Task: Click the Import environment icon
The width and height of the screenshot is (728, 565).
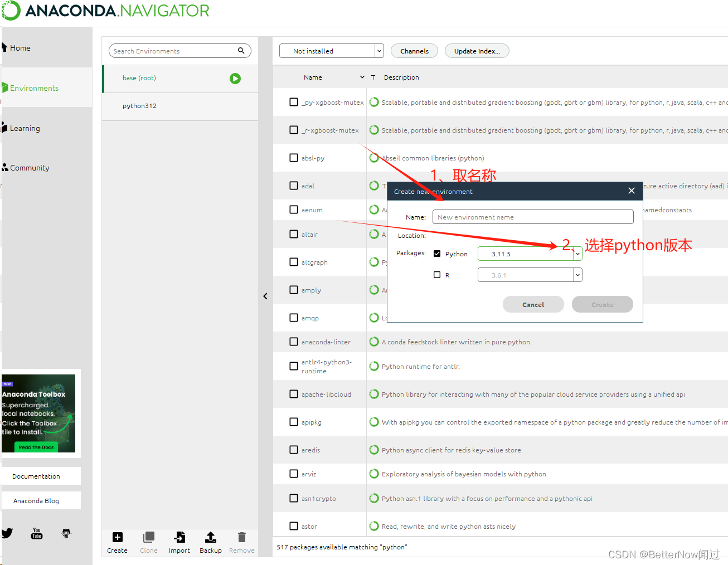Action: click(179, 537)
